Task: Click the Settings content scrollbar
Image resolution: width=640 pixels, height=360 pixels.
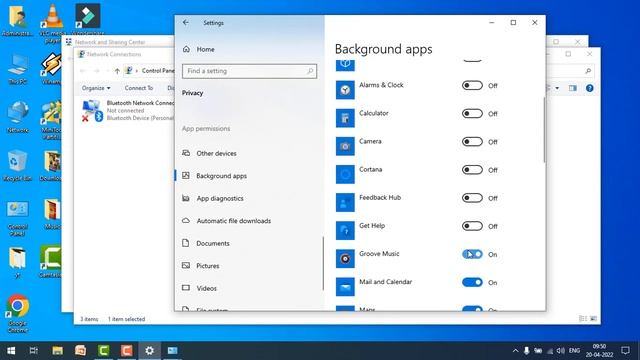Action: pyautogui.click(x=544, y=130)
